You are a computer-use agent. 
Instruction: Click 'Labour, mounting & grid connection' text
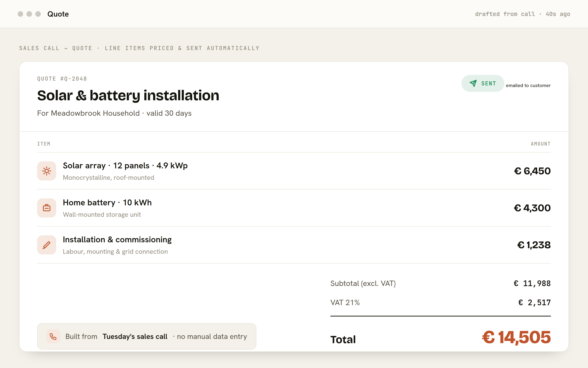click(115, 251)
